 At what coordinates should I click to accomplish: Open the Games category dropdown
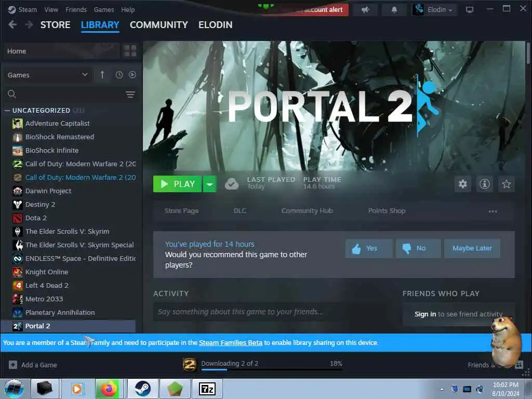48,75
